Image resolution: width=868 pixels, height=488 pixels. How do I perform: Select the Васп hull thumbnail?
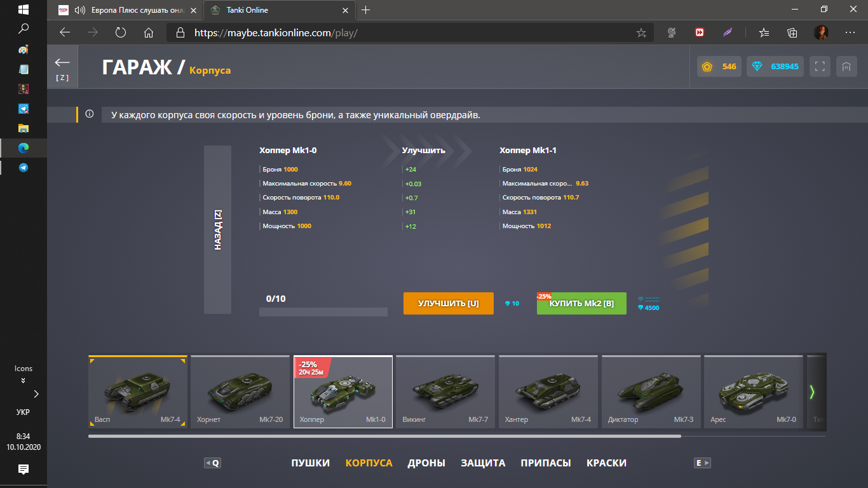click(x=138, y=391)
